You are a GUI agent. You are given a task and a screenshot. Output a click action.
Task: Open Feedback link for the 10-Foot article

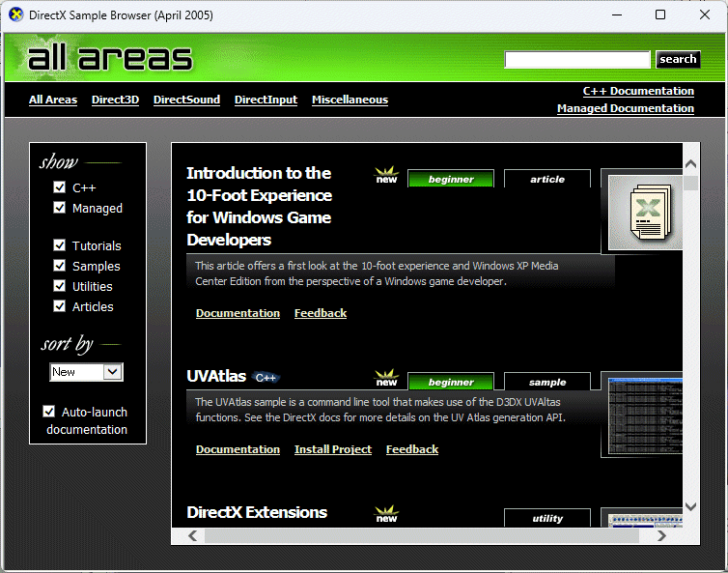(321, 313)
